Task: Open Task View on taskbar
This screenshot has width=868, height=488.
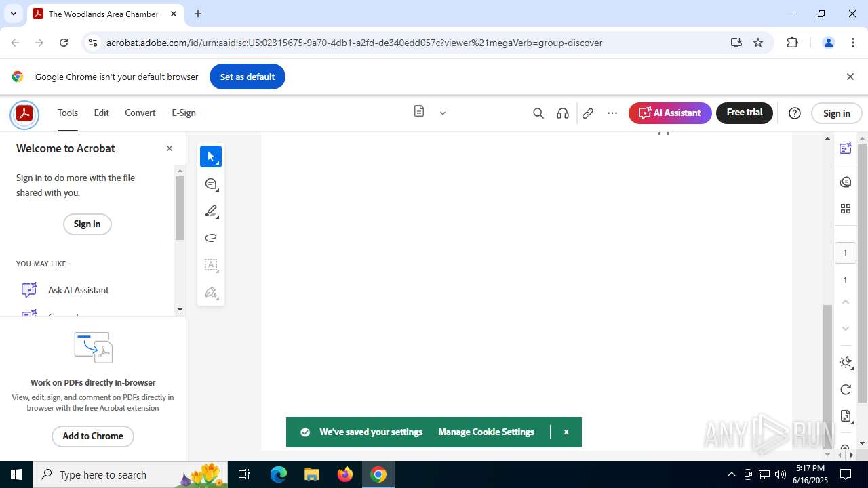Action: pos(245,474)
